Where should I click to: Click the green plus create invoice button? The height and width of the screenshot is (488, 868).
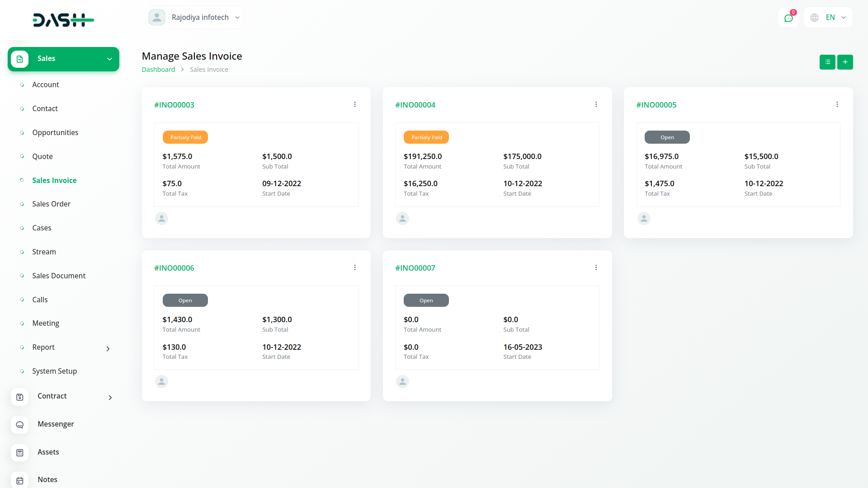click(x=844, y=62)
